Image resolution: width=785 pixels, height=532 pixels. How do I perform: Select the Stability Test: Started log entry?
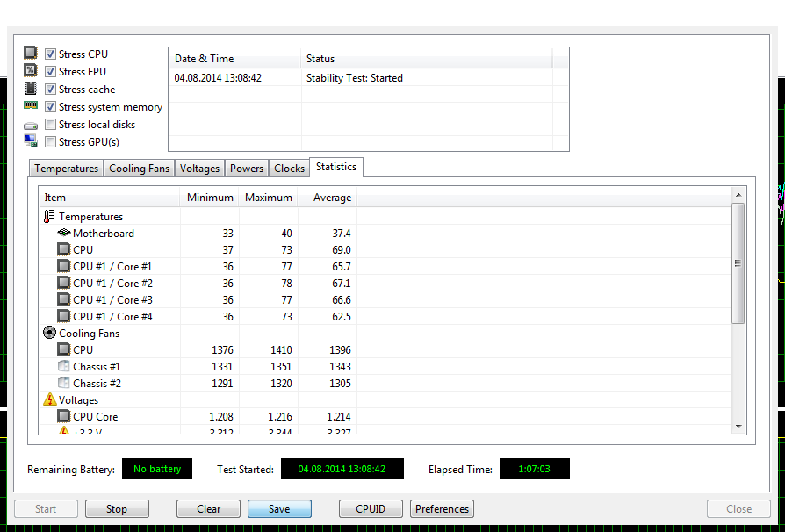[355, 78]
